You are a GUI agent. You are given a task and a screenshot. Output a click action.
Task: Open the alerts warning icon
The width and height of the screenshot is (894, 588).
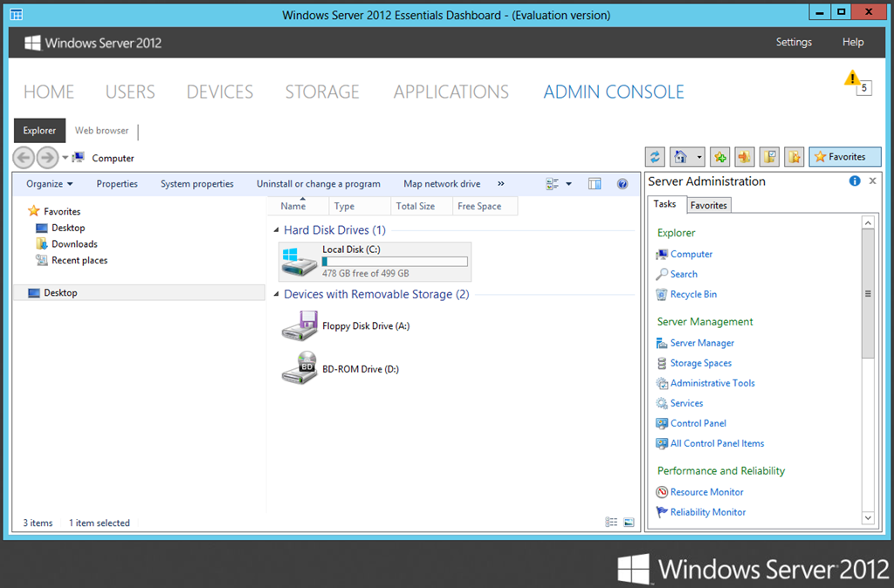(852, 78)
